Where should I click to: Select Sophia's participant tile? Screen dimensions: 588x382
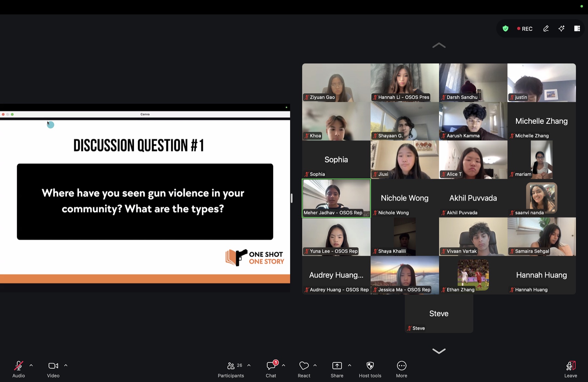[336, 160]
